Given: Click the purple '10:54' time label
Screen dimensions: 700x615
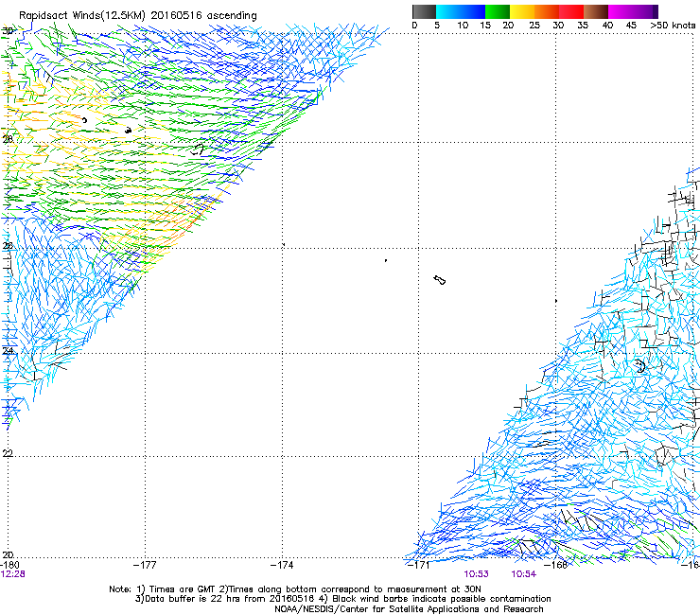Looking at the screenshot, I should pos(524,574).
